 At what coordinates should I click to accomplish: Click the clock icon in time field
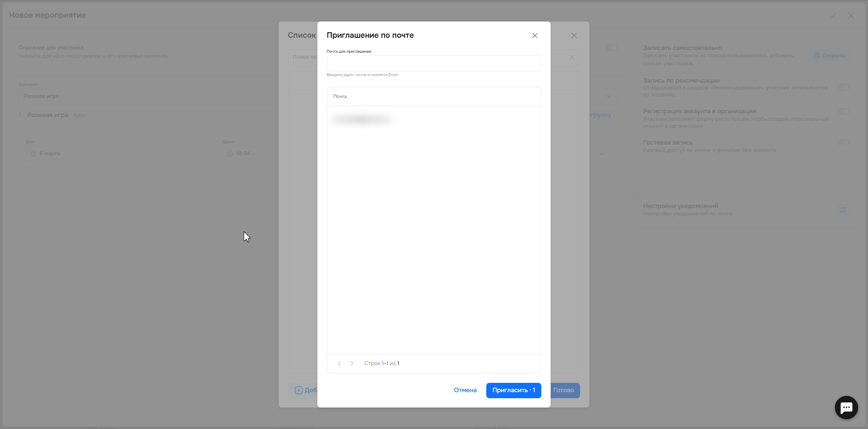(x=230, y=154)
